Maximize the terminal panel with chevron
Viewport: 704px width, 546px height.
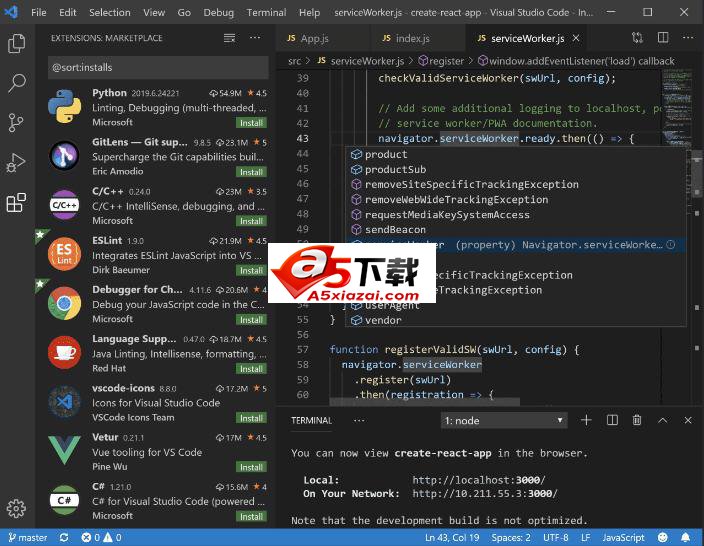pos(662,420)
